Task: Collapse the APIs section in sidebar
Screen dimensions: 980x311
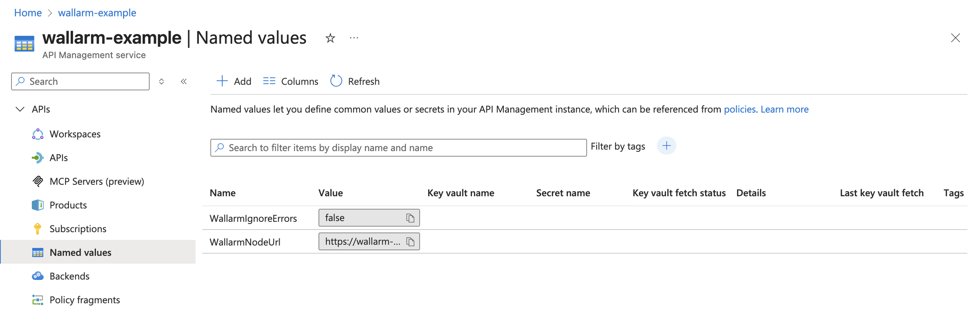Action: click(x=20, y=110)
